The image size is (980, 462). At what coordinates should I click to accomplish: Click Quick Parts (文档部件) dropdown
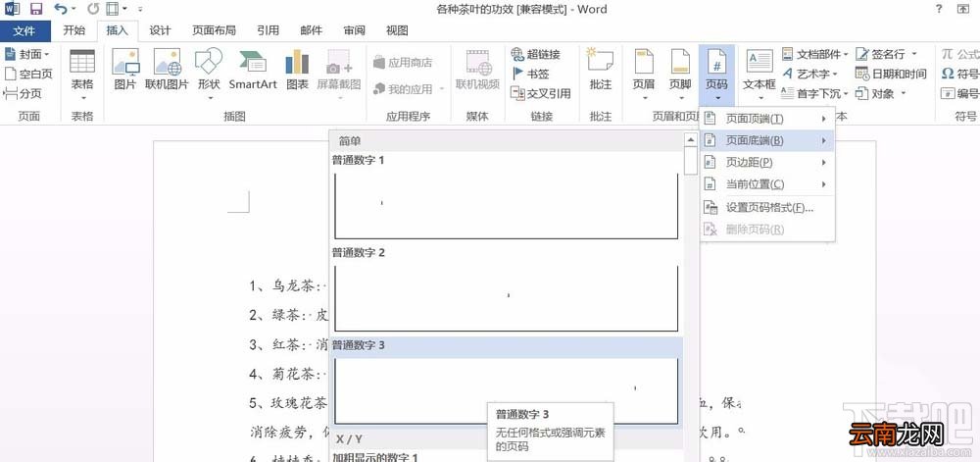(x=815, y=54)
